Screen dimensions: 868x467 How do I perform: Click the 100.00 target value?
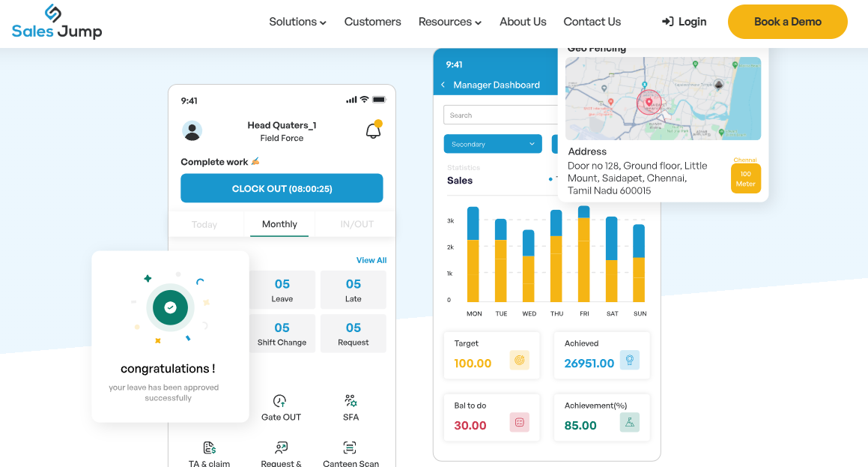pos(473,364)
